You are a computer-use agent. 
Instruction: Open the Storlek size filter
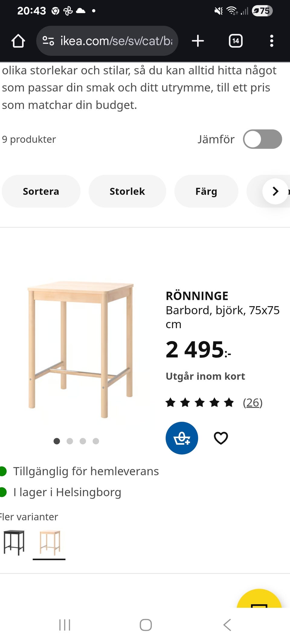(127, 191)
